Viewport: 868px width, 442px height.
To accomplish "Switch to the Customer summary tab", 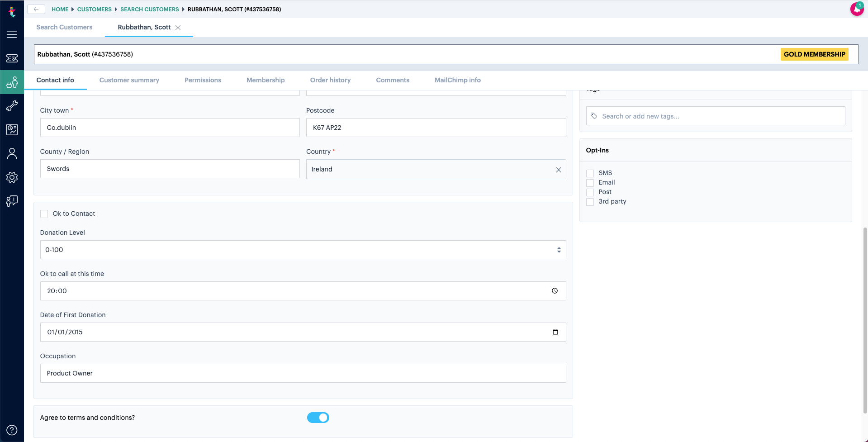I will pos(129,80).
